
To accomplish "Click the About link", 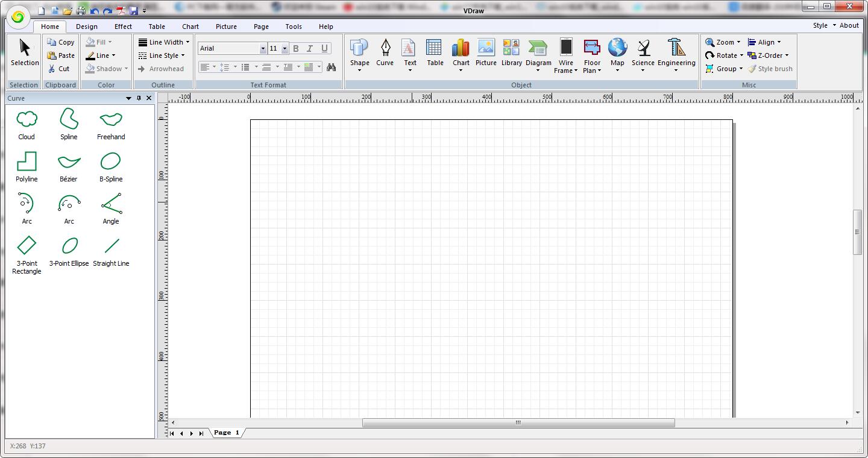I will coord(849,25).
